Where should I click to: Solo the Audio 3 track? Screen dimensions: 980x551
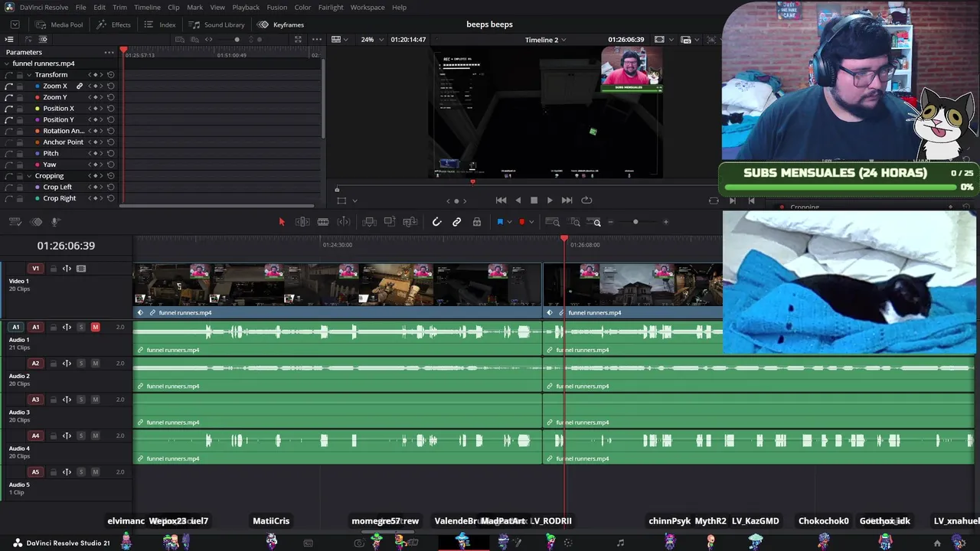click(x=81, y=399)
